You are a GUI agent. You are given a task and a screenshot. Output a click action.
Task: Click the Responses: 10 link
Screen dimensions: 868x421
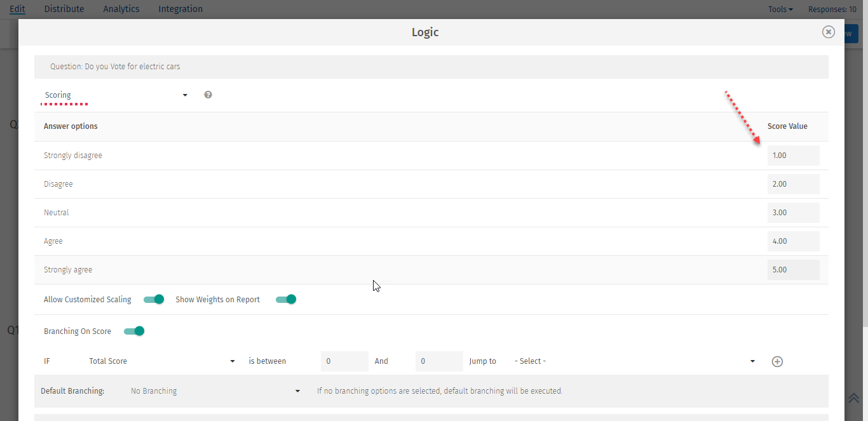pyautogui.click(x=832, y=9)
